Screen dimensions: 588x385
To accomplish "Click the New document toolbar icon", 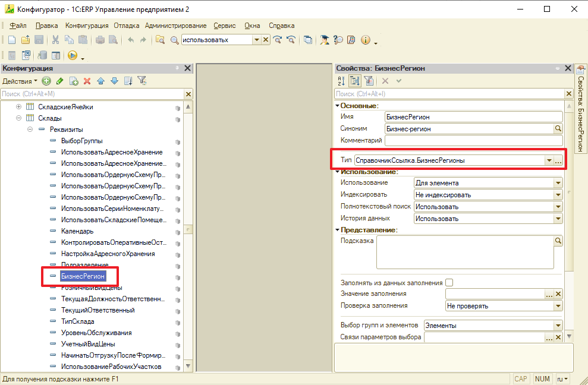I will (x=12, y=40).
